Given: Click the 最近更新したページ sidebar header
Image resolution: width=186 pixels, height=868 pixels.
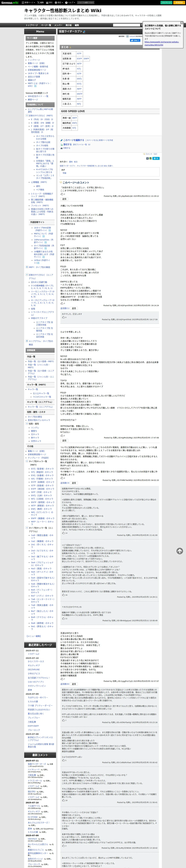Looking at the screenshot, I should [x=40, y=645].
